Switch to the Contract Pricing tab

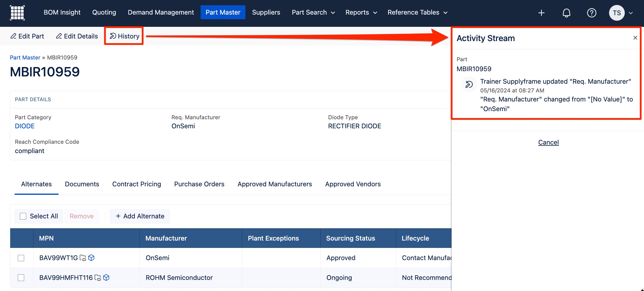tap(137, 184)
